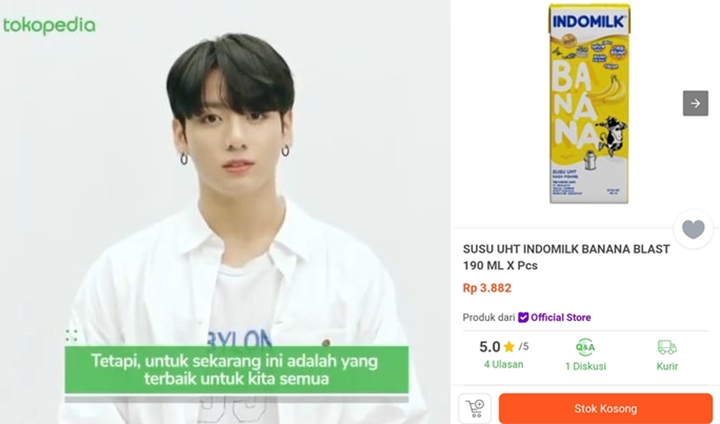Click the next image arrow
Screen dimensions: 720x424
[x=695, y=103]
